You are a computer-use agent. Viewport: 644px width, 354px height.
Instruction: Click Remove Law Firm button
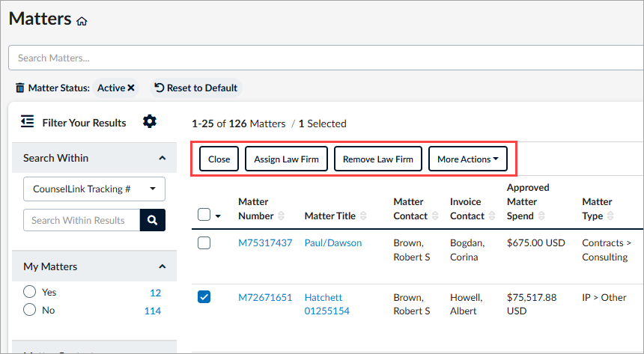tap(378, 159)
